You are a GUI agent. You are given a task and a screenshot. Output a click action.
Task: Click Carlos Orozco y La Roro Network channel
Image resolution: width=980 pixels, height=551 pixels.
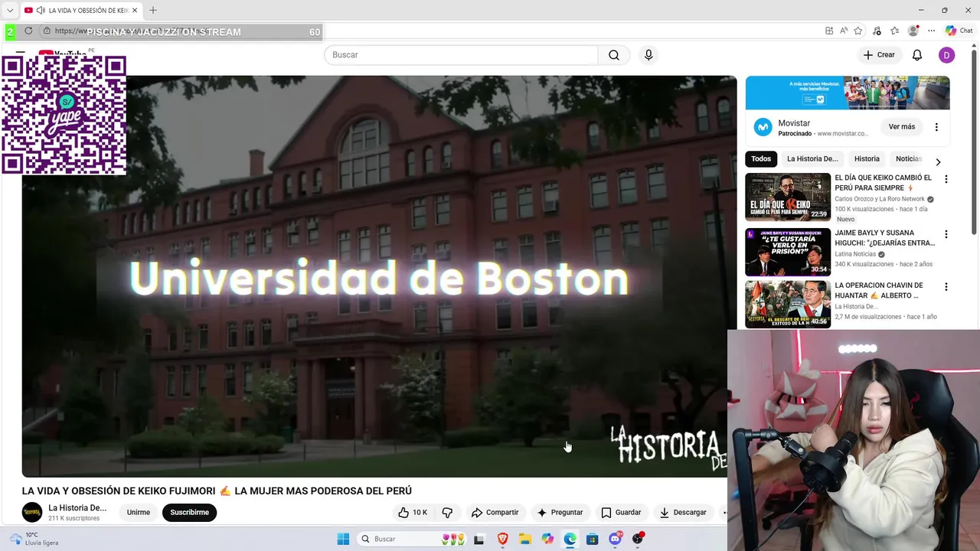point(880,199)
